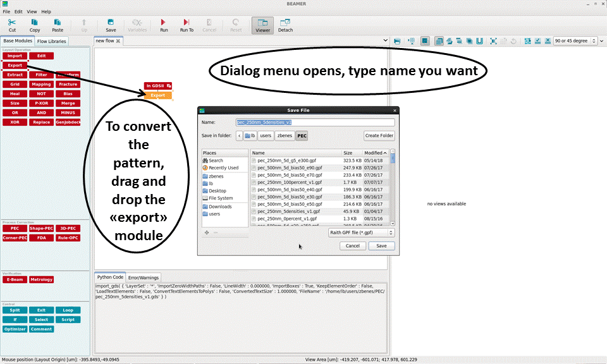Toggle the Viewer panel button
Image resolution: width=607 pixels, height=364 pixels.
[x=262, y=25]
